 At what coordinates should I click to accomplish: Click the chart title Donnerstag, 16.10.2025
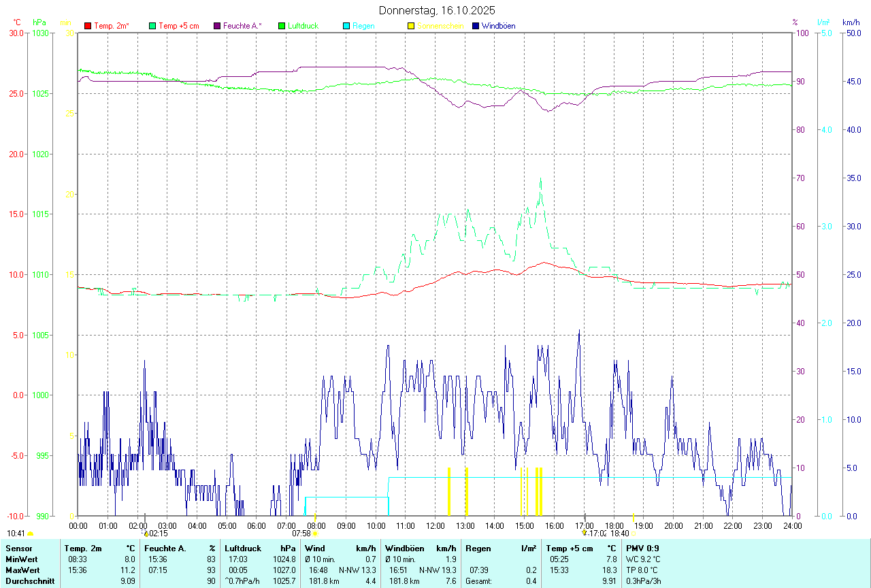[437, 10]
